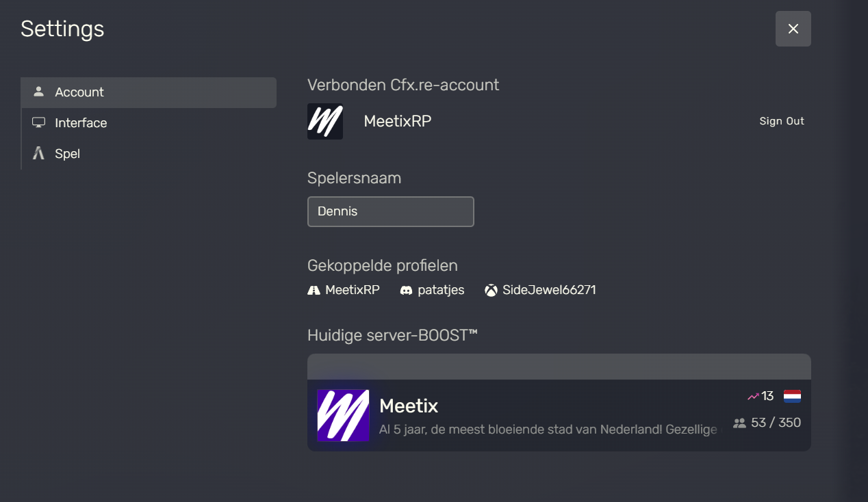Select the players icon next to 53/350
This screenshot has width=868, height=502.
740,423
